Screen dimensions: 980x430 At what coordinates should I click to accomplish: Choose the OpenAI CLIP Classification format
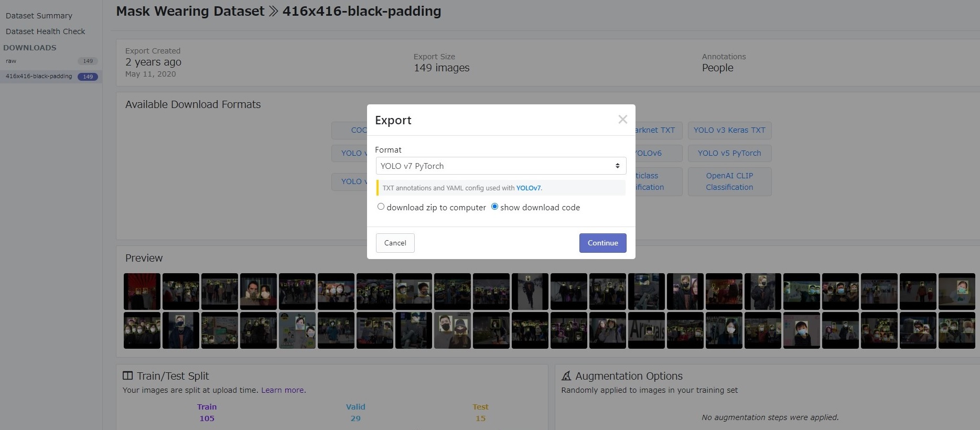click(x=729, y=181)
